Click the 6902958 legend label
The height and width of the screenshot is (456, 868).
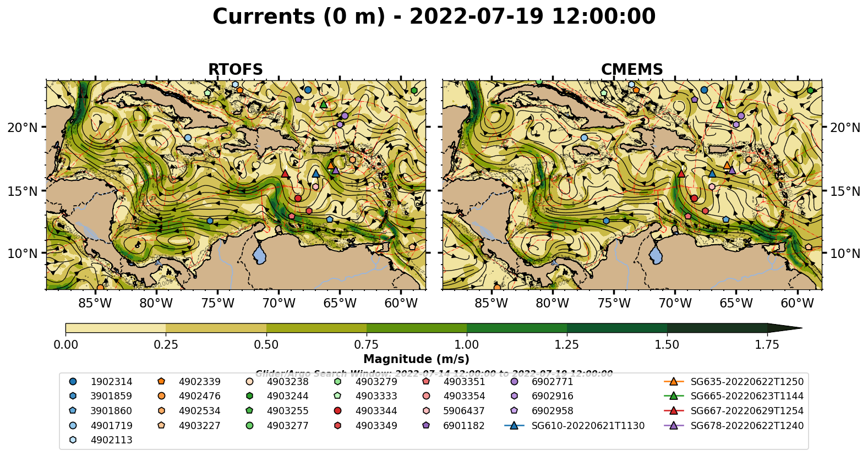(x=552, y=411)
